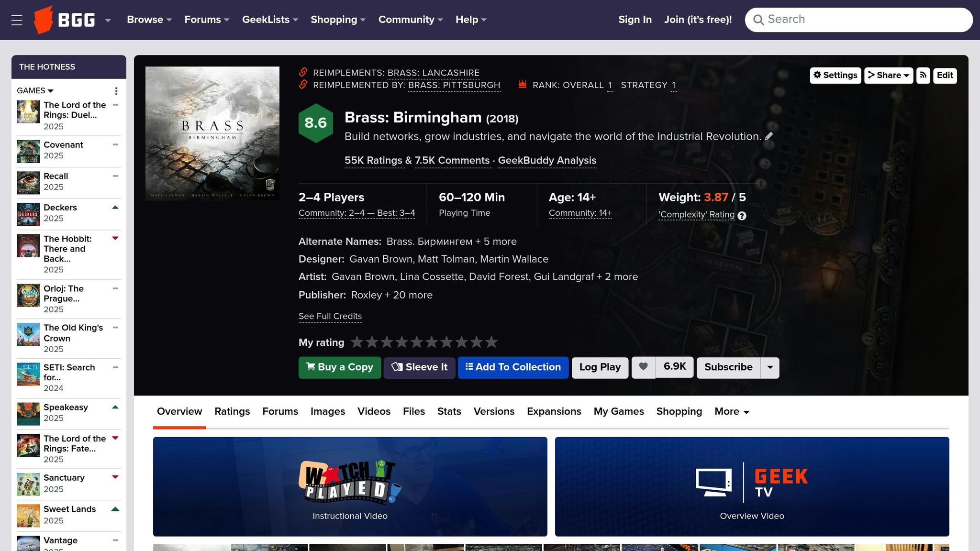
Task: Open the See Full Credits link
Action: [x=330, y=316]
